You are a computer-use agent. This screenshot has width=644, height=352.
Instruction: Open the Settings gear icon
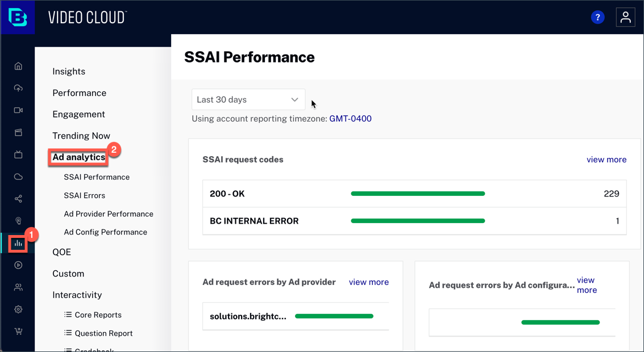coord(18,309)
